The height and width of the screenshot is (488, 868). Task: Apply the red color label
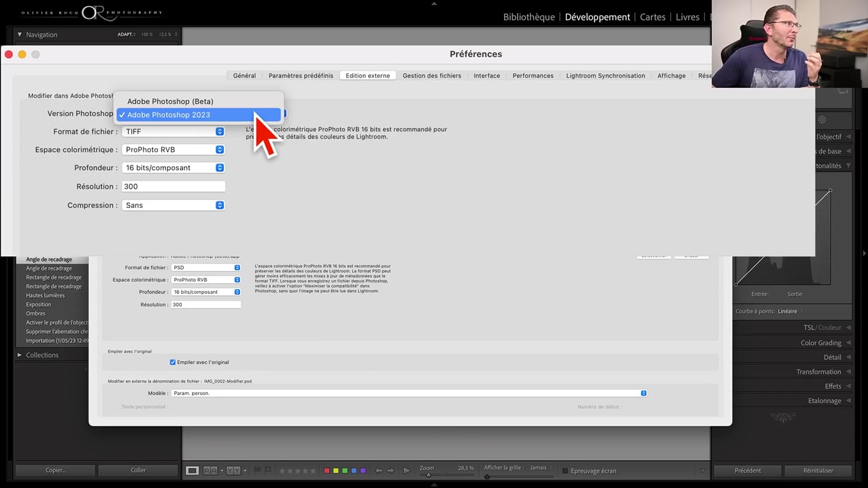pyautogui.click(x=327, y=471)
